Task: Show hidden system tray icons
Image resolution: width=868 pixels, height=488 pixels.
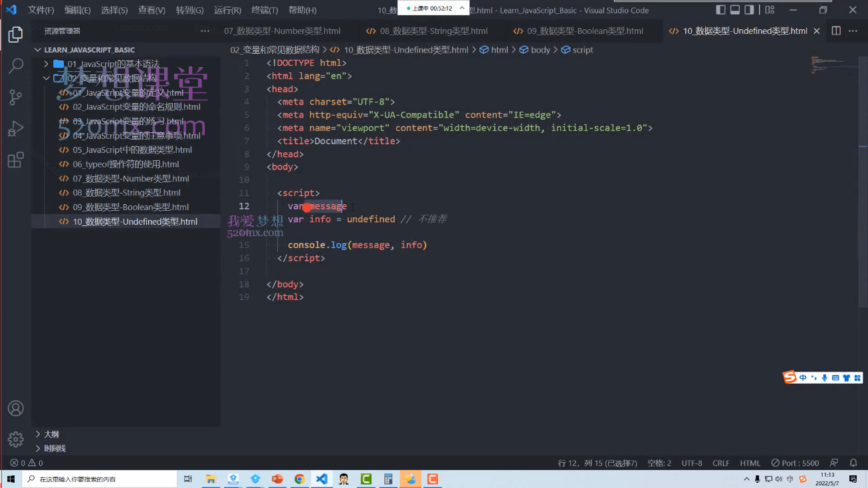Action: (x=746, y=479)
